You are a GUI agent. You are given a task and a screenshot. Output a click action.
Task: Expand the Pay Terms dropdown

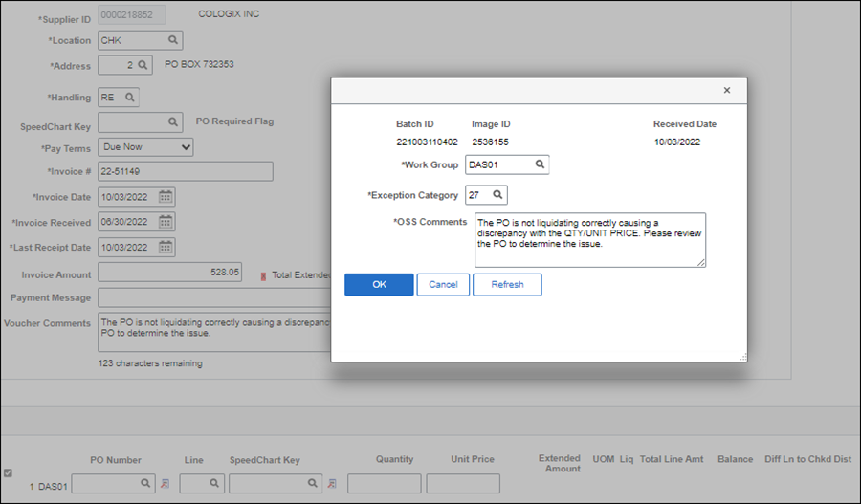click(x=145, y=147)
